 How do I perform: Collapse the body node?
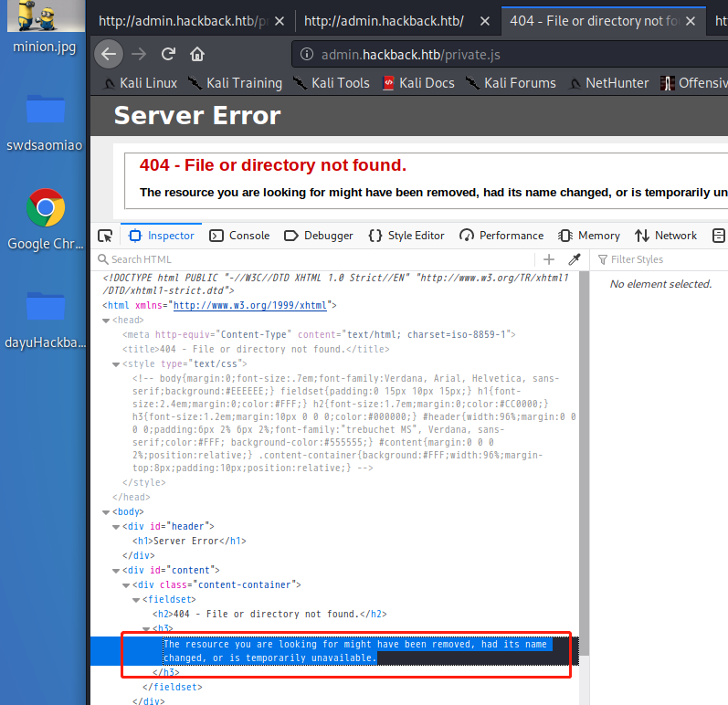pyautogui.click(x=106, y=512)
